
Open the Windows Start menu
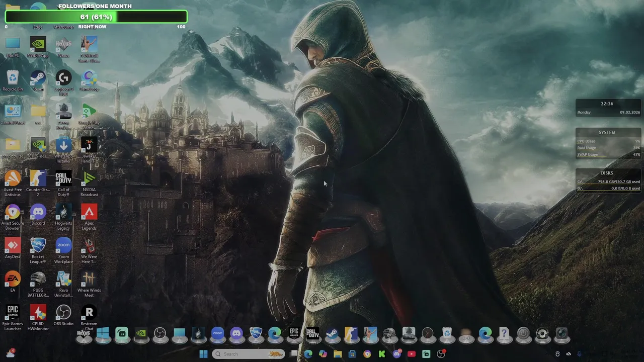[203, 354]
